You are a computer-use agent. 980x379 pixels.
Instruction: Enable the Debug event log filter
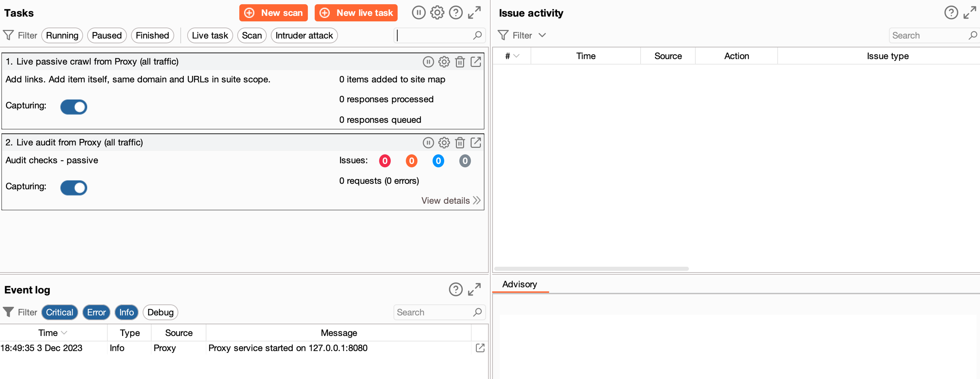160,312
